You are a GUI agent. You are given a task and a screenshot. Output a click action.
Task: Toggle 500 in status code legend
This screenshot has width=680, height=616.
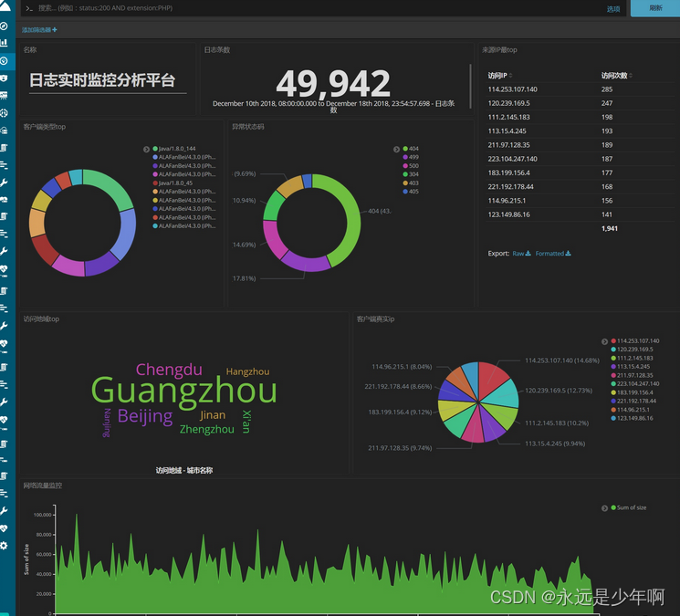[411, 165]
